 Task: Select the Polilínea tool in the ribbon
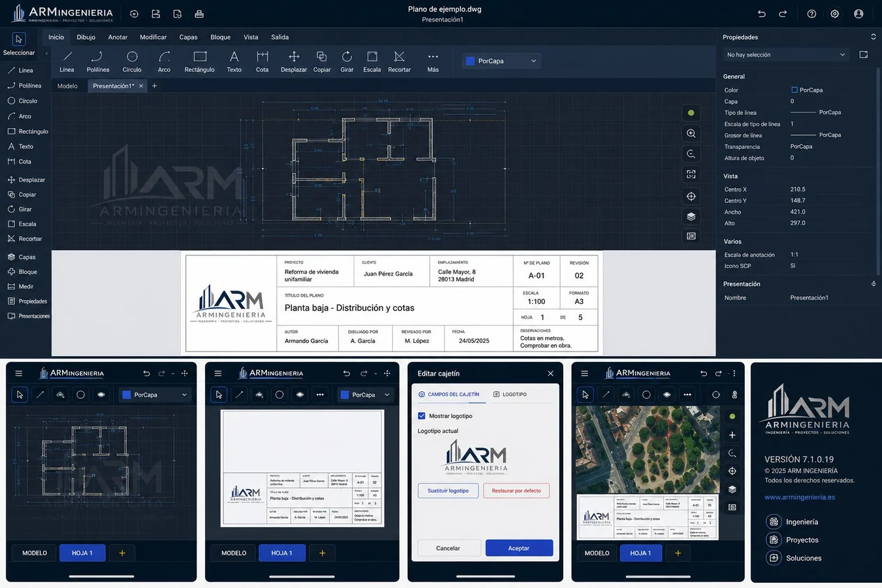[97, 61]
